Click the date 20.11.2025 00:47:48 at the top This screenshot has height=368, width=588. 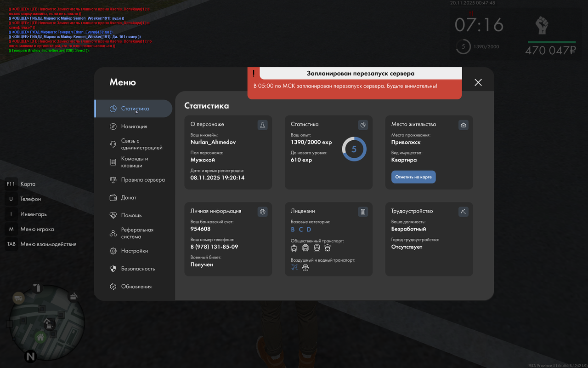(473, 3)
